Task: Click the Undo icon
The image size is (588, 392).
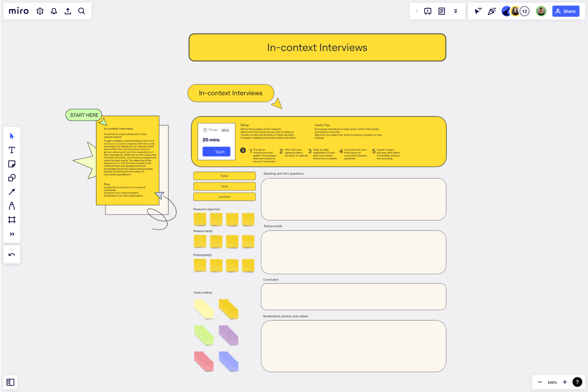Action: point(12,254)
